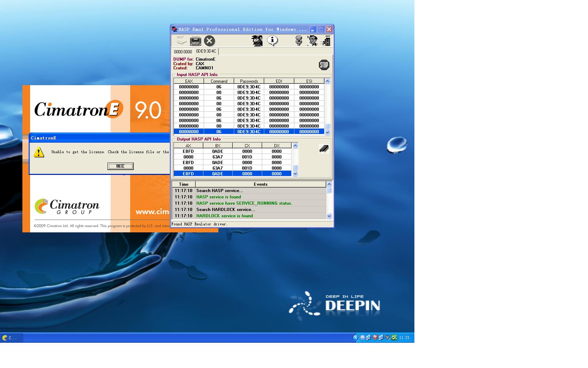This screenshot has height=368, width=588.
Task: Select the 'Search HASP service...' event
Action: (249, 191)
